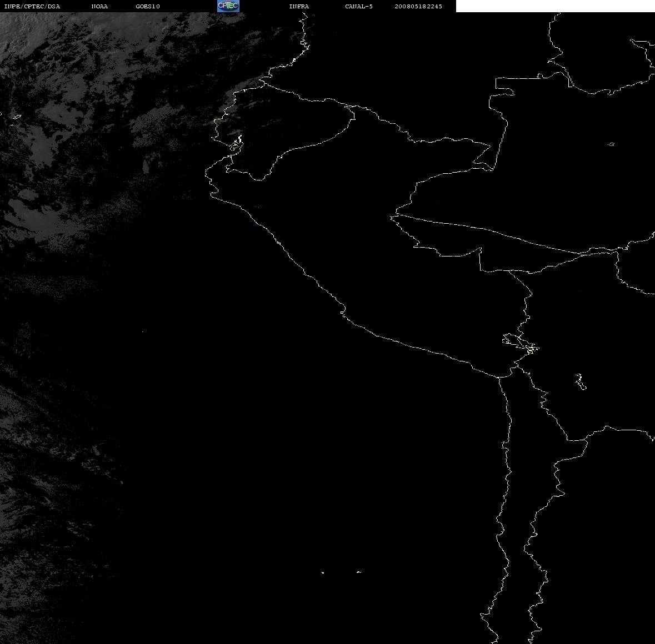The image size is (655, 644).
Task: Click the tiny outlined spot in upper-right Brazil
Action: point(611,144)
